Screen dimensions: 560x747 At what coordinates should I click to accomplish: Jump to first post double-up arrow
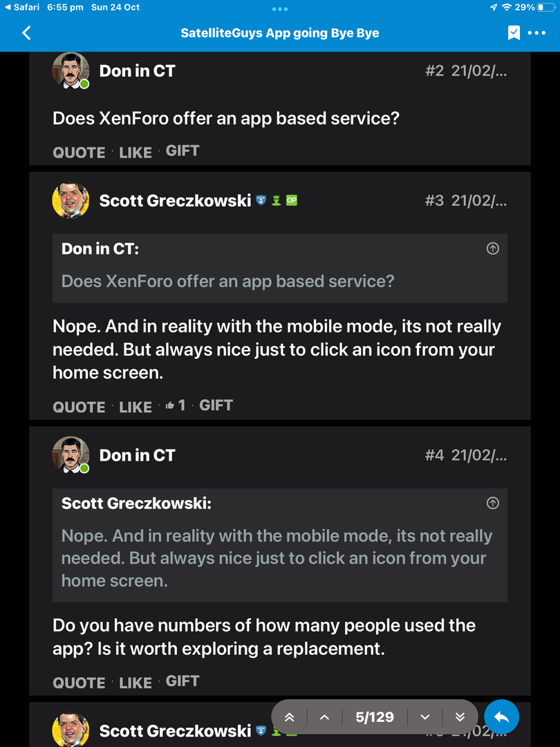290,717
